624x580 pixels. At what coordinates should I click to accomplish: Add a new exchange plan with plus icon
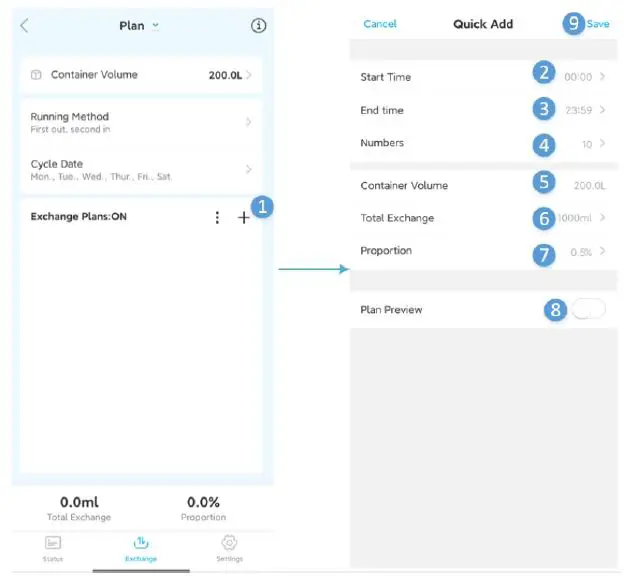(x=244, y=217)
